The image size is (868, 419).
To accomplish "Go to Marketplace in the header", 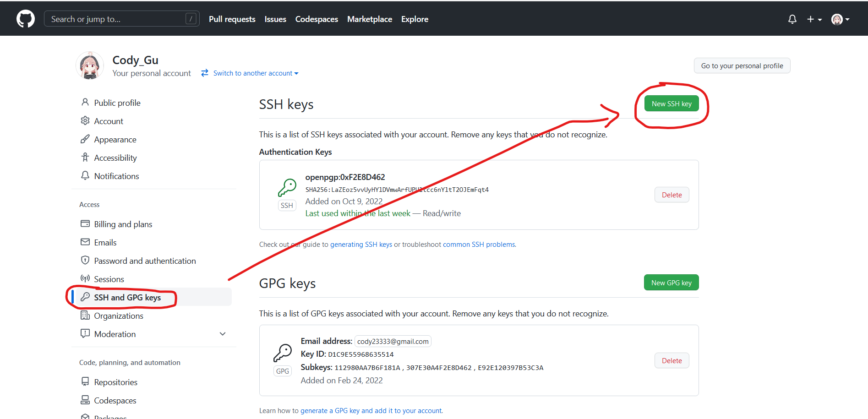I will (x=369, y=19).
